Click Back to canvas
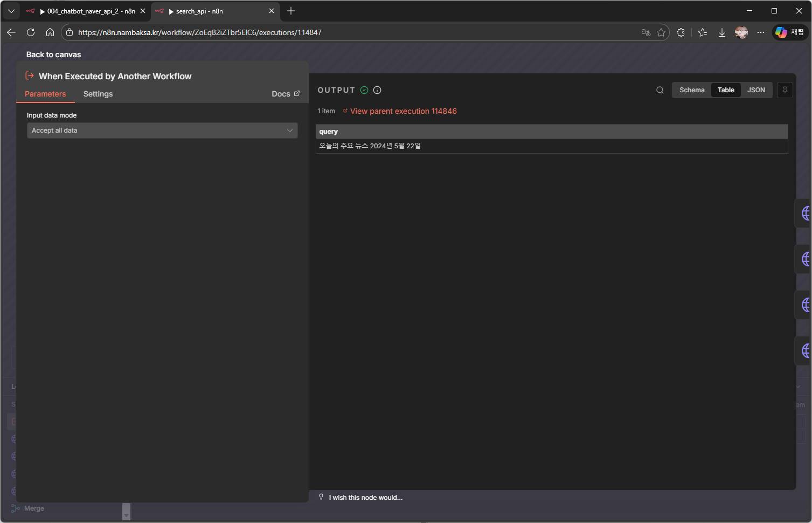This screenshot has height=523, width=812. point(53,54)
